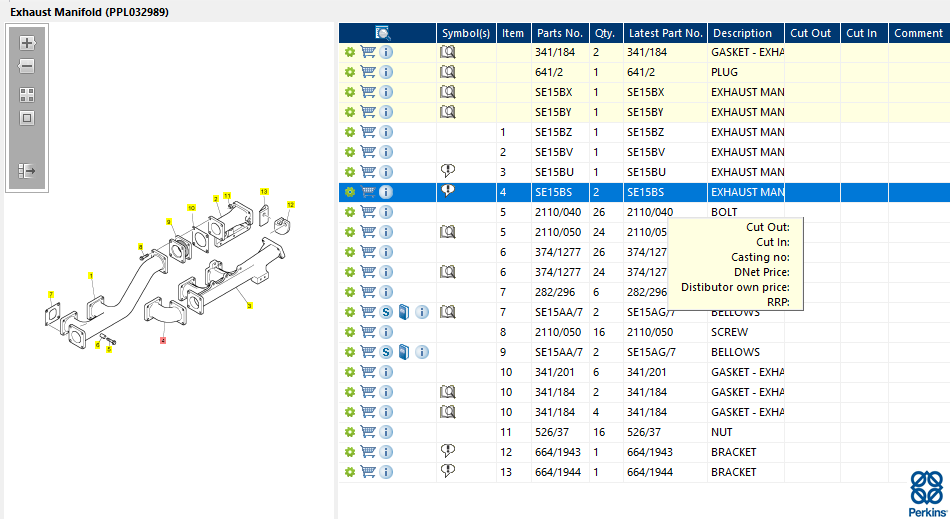Screen dimensions: 950x519
Task: Open the book symbol in the 2110/050 quantity 24 row
Action: point(448,232)
